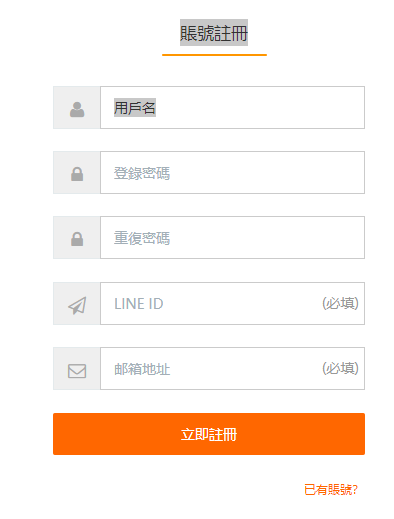
Task: Click the lock icon next to 登錄密碼
Action: [77, 174]
